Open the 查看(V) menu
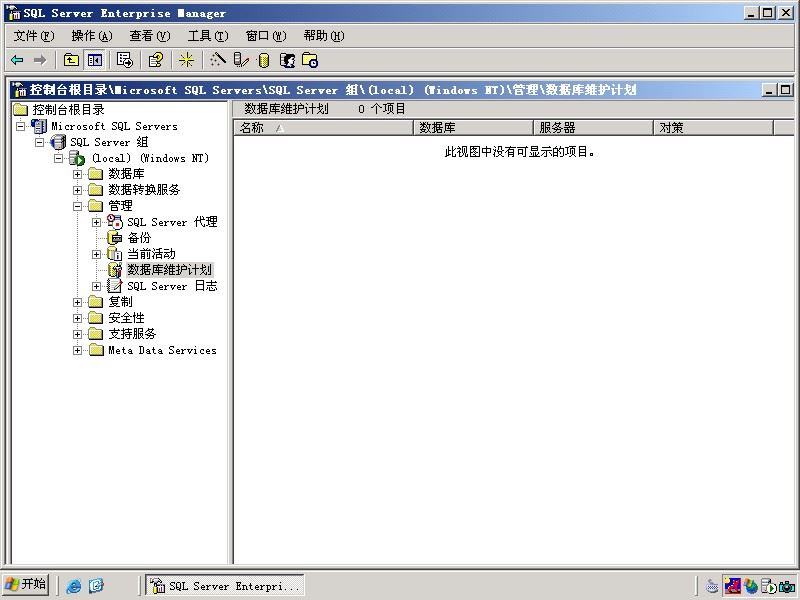The height and width of the screenshot is (600, 800). point(149,36)
